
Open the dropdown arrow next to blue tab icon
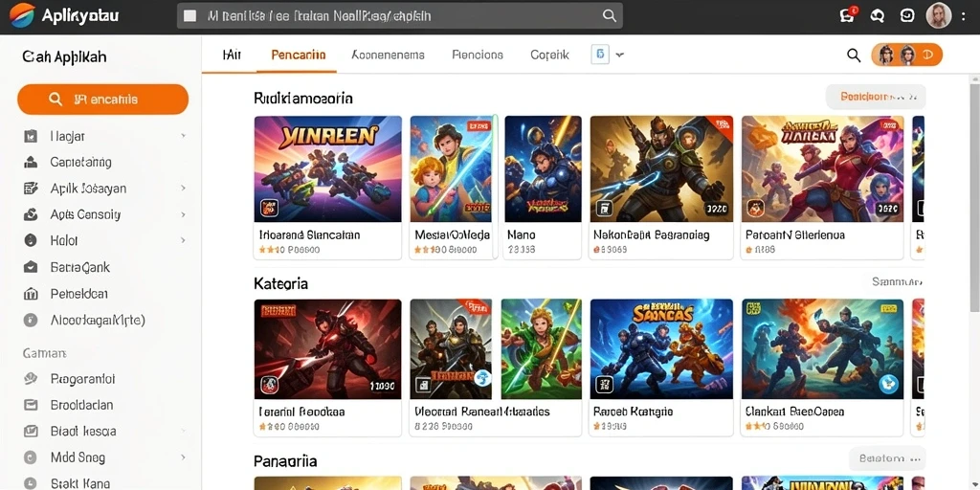619,55
